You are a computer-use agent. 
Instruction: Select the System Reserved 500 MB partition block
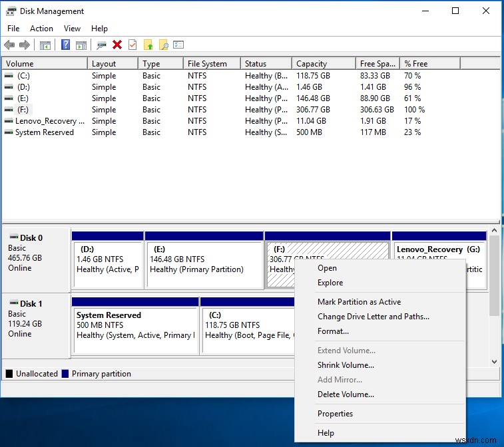click(135, 326)
